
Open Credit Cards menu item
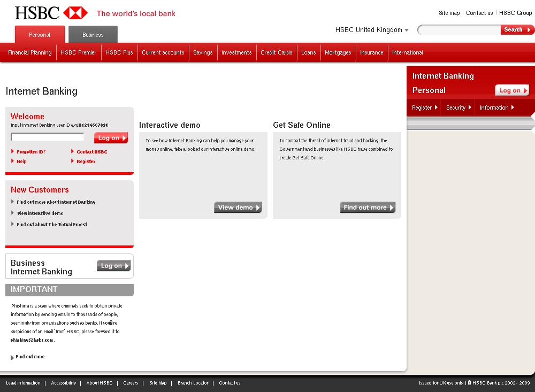(x=277, y=52)
